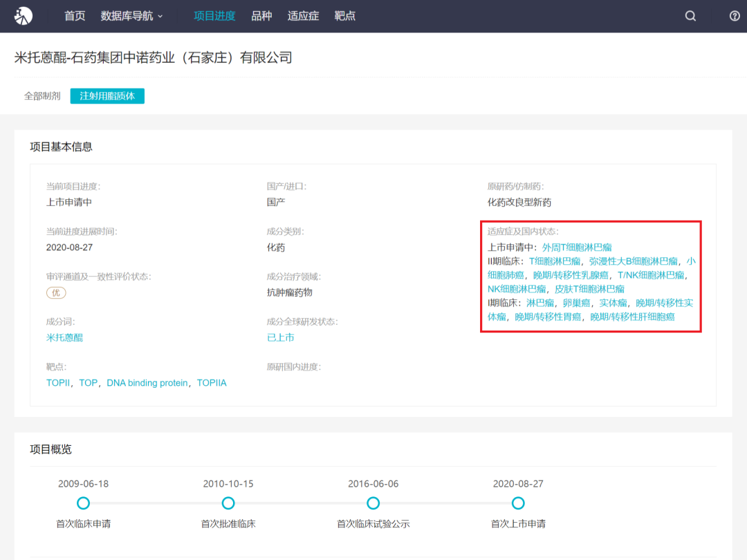Screen dimensions: 747x560
Task: Open the TOPII target link
Action: click(57, 383)
